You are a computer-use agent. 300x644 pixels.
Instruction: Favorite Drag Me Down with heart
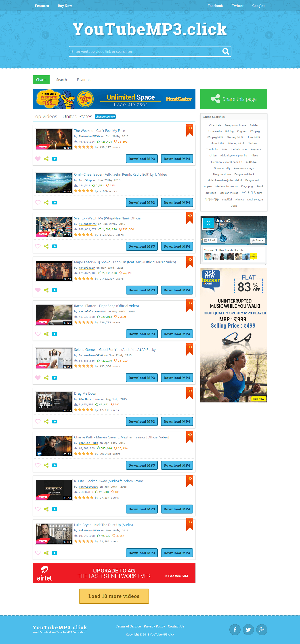38,421
